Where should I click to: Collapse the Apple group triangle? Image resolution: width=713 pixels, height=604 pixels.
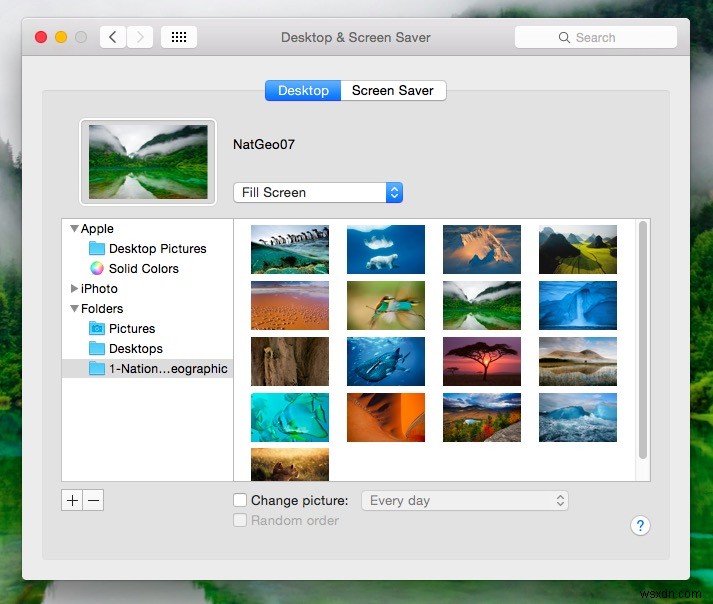(75, 228)
